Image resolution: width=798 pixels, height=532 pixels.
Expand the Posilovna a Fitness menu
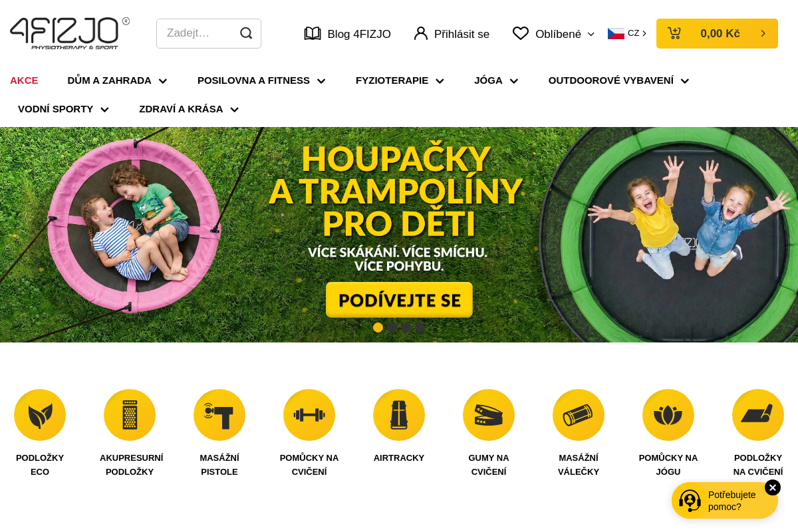coord(261,80)
